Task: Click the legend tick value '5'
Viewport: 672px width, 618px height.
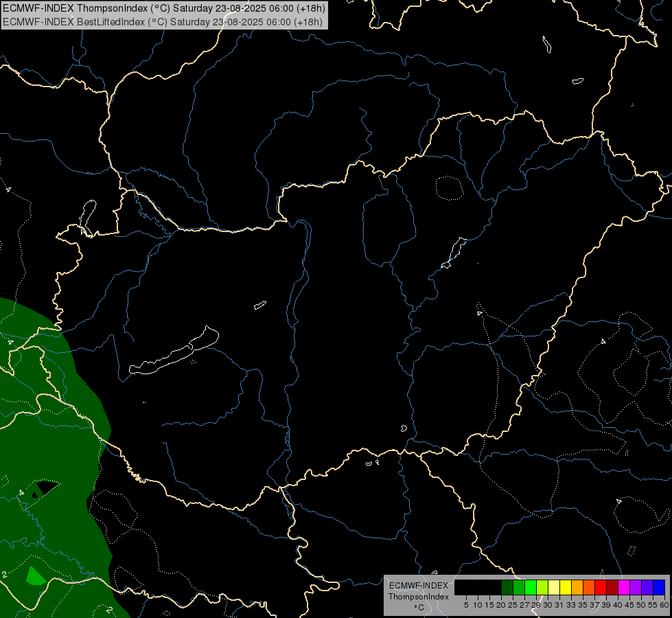Action: tap(466, 605)
